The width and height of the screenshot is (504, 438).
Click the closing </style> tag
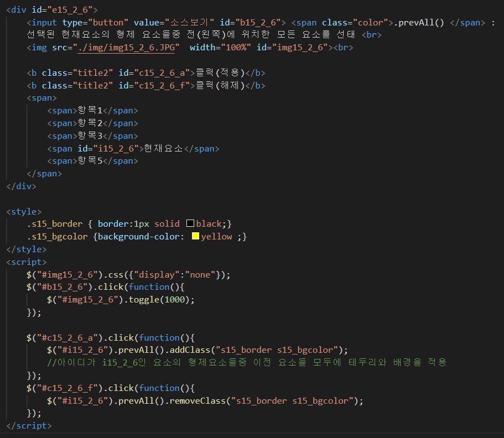pos(27,249)
